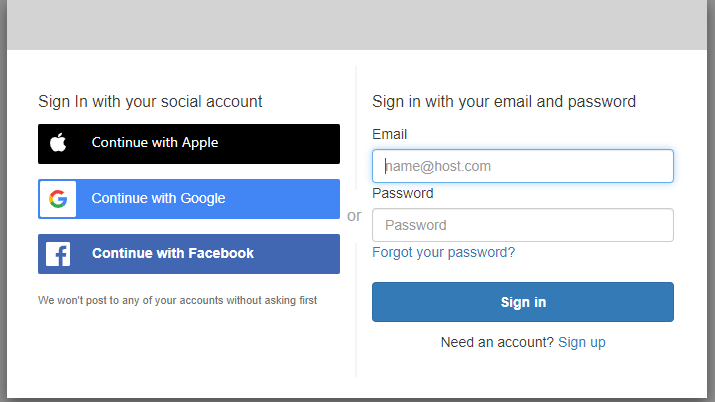The width and height of the screenshot is (715, 402).
Task: Focus the Email input field
Action: [522, 166]
